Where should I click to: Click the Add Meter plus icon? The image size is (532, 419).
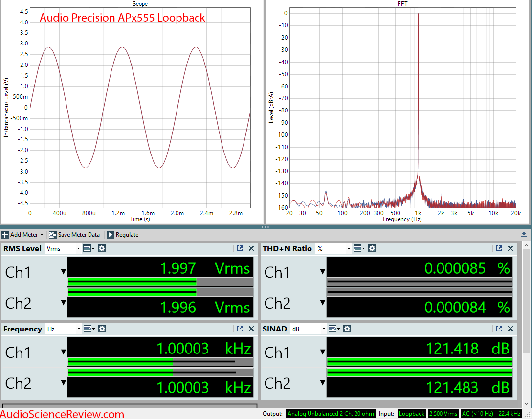pos(5,235)
